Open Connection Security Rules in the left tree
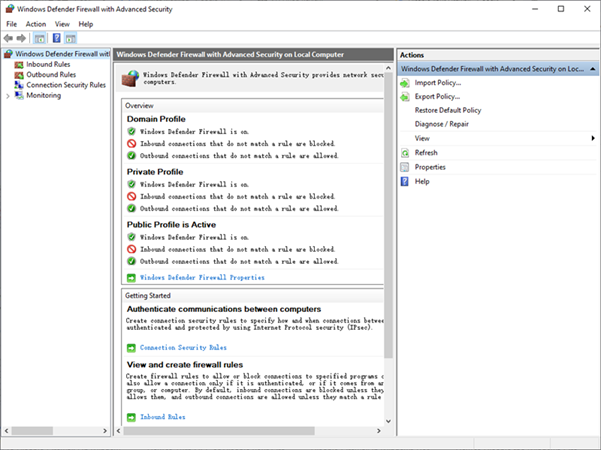Image resolution: width=601 pixels, height=450 pixels. point(65,85)
